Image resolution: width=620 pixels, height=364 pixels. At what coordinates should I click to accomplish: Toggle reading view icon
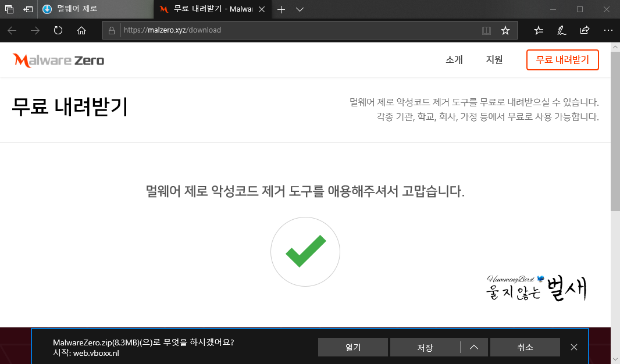[486, 30]
